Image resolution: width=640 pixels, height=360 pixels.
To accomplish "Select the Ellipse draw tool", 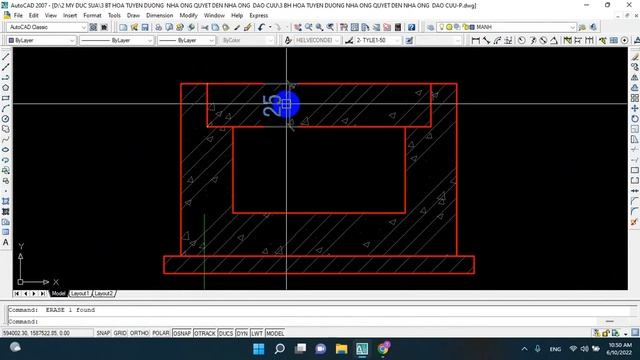I will point(6,150).
